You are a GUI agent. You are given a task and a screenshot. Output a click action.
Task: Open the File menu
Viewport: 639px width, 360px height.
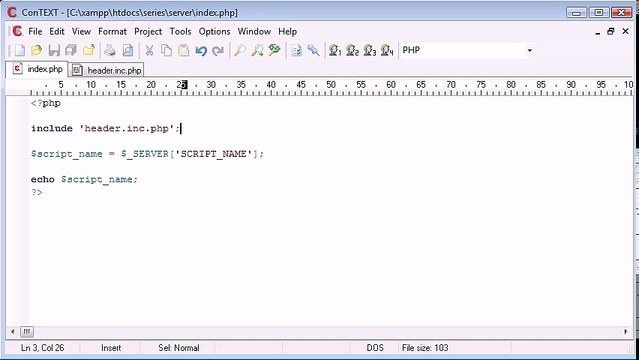tap(35, 31)
